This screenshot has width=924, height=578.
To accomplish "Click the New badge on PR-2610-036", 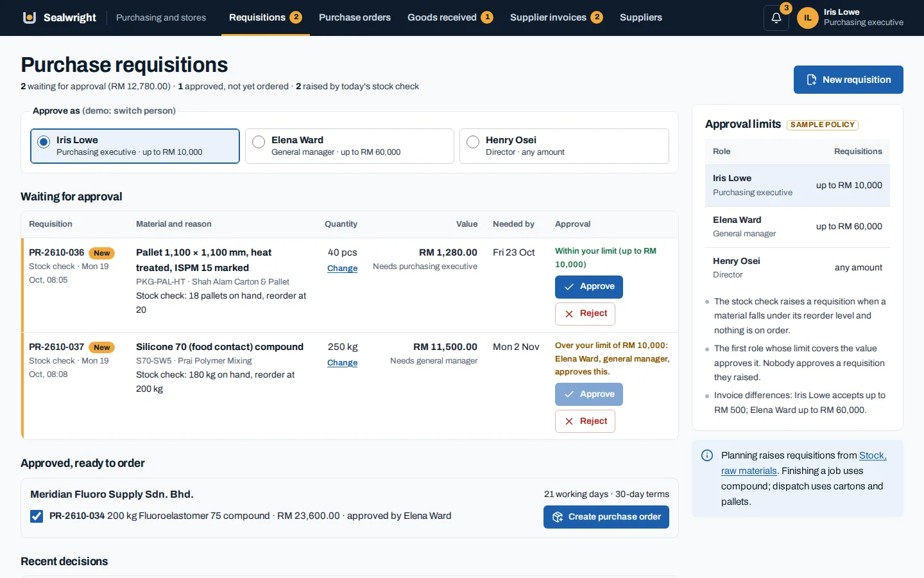I will tap(102, 253).
